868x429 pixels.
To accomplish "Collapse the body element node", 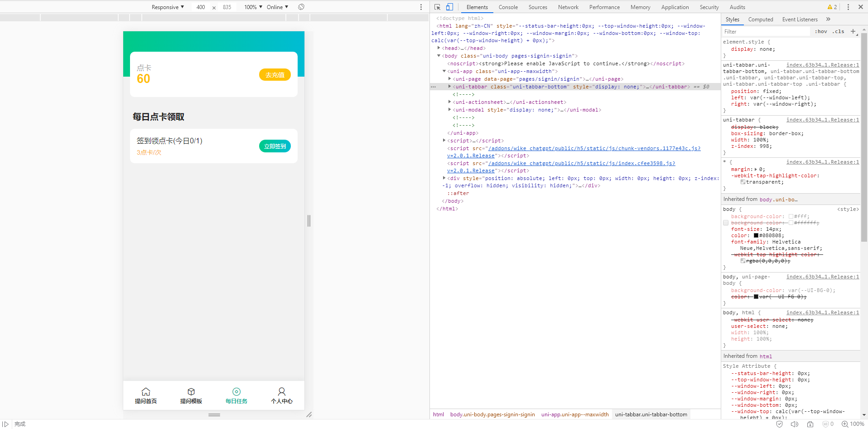I will click(x=439, y=56).
